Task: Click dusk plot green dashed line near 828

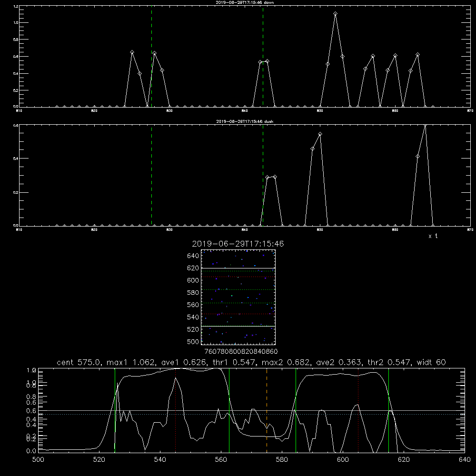Action: click(151, 175)
